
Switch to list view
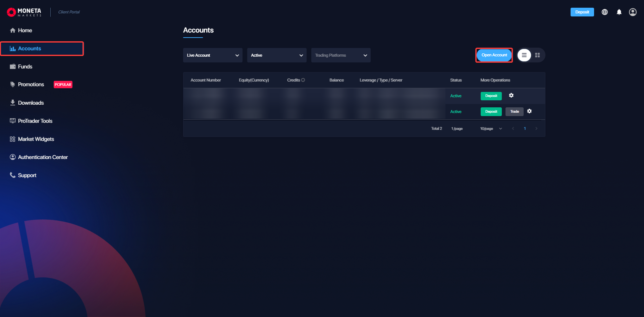click(524, 55)
